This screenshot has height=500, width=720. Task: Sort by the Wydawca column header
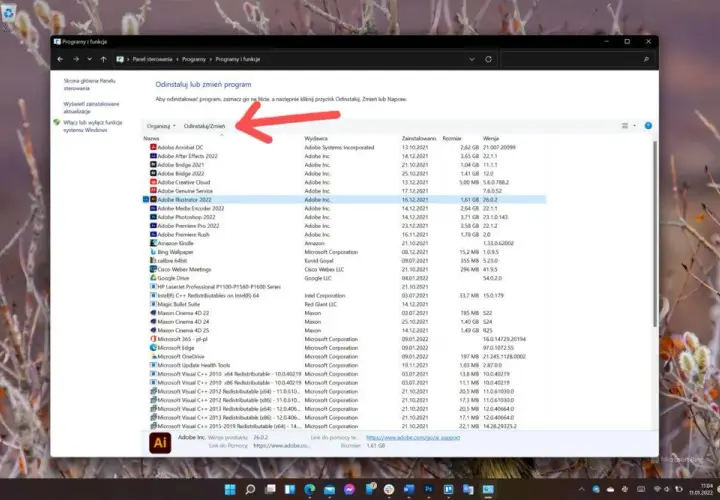pos(316,138)
